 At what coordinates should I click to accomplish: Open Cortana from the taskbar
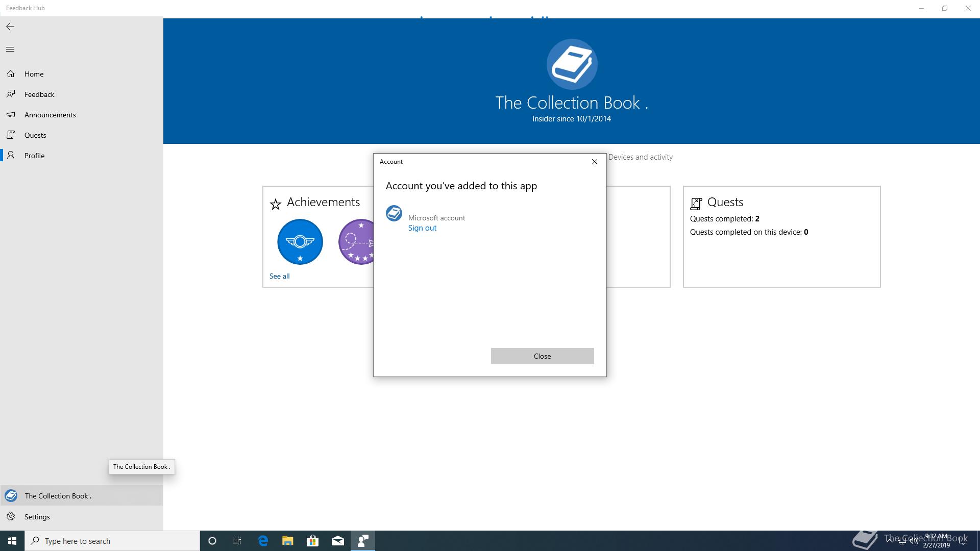click(212, 541)
